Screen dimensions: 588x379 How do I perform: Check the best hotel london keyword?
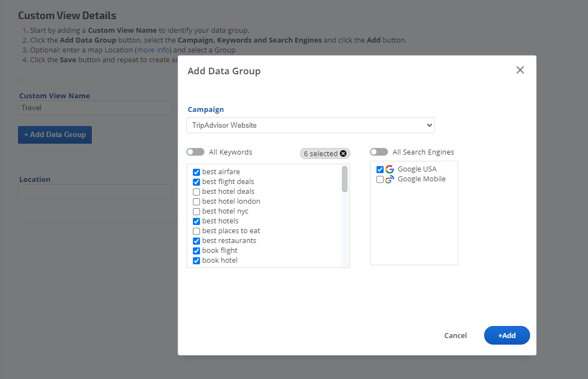197,202
